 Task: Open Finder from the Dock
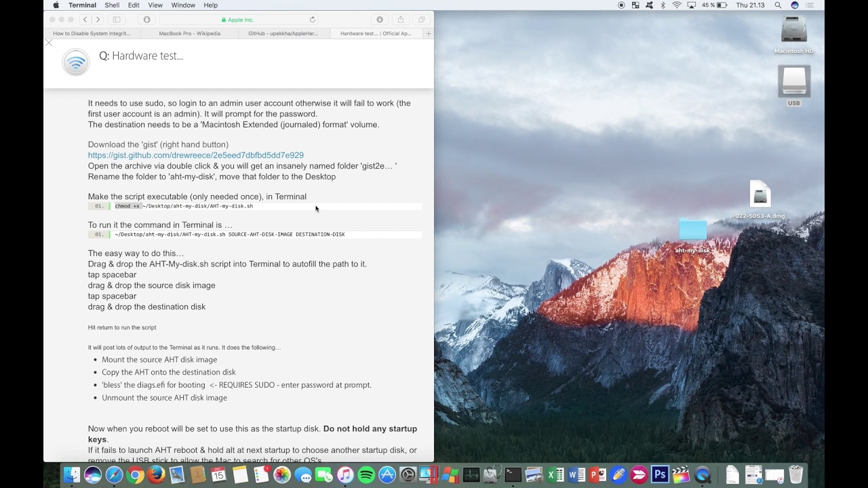coord(72,475)
